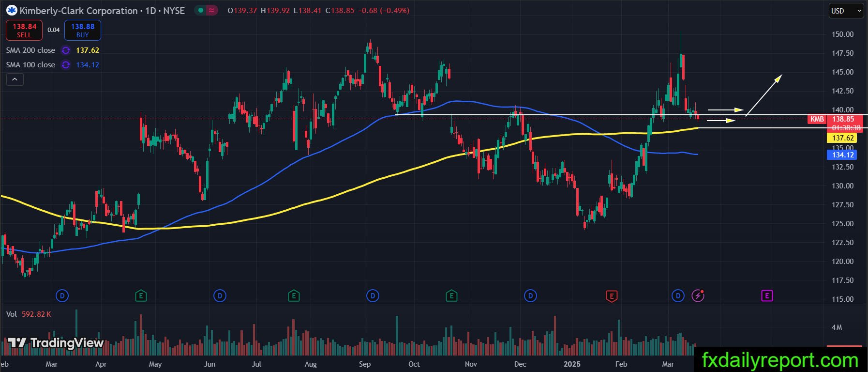Collapse the indicator legend with the chevron
The width and height of the screenshot is (868, 372).
click(15, 79)
